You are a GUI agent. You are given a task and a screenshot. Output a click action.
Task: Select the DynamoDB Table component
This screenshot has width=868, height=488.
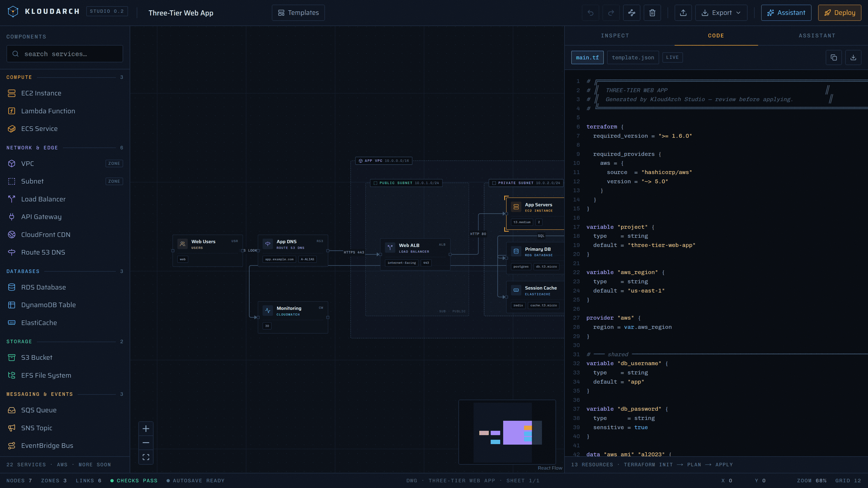point(65,305)
